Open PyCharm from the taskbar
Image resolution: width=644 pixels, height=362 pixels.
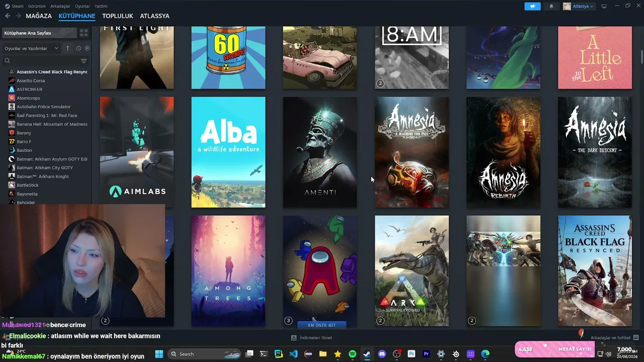point(279,354)
